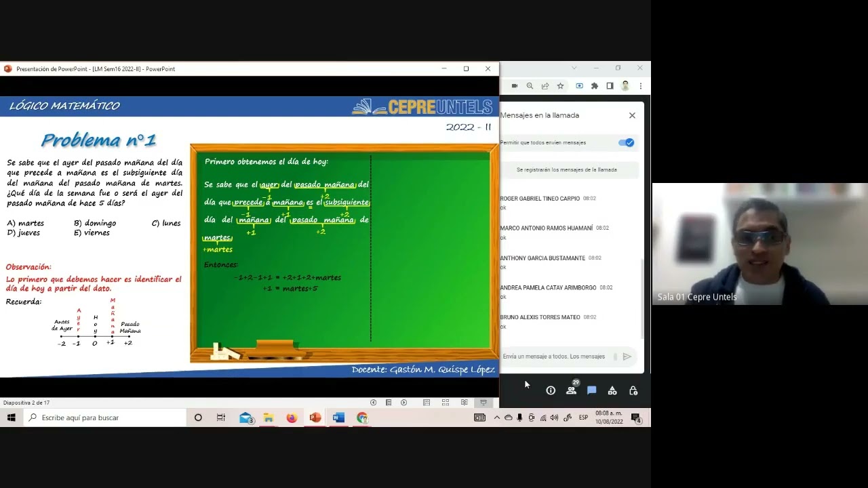
Task: Go to previous slide in PowerPoint status bar
Action: (x=373, y=403)
